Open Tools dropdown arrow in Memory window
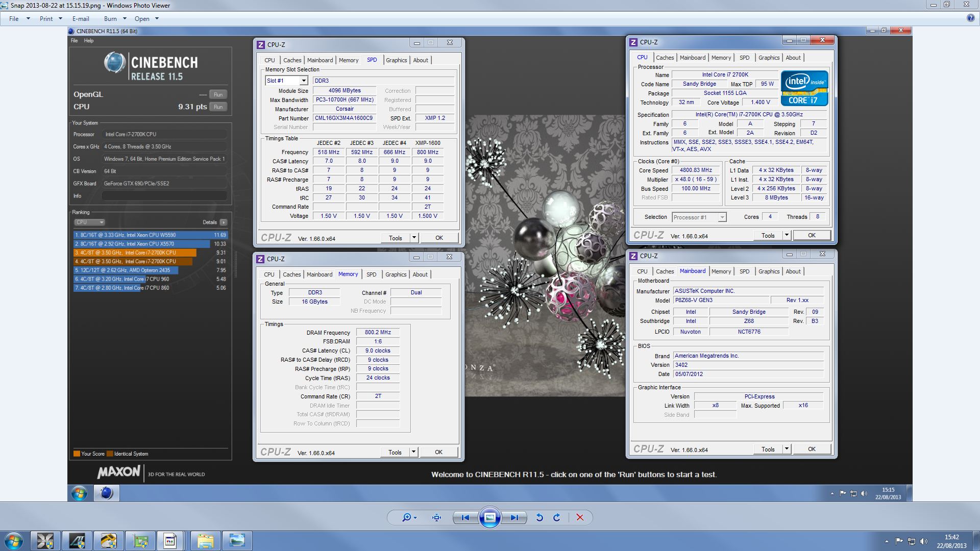980x551 pixels. tap(413, 452)
